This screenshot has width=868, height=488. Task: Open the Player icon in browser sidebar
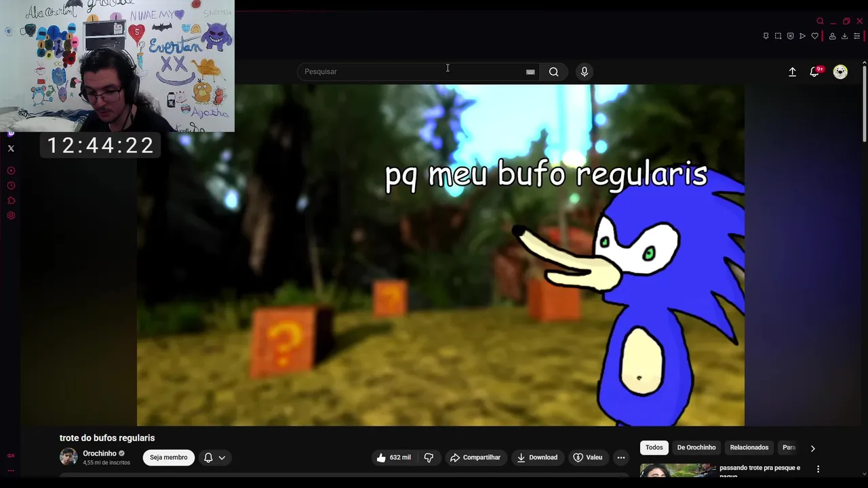coord(11,171)
